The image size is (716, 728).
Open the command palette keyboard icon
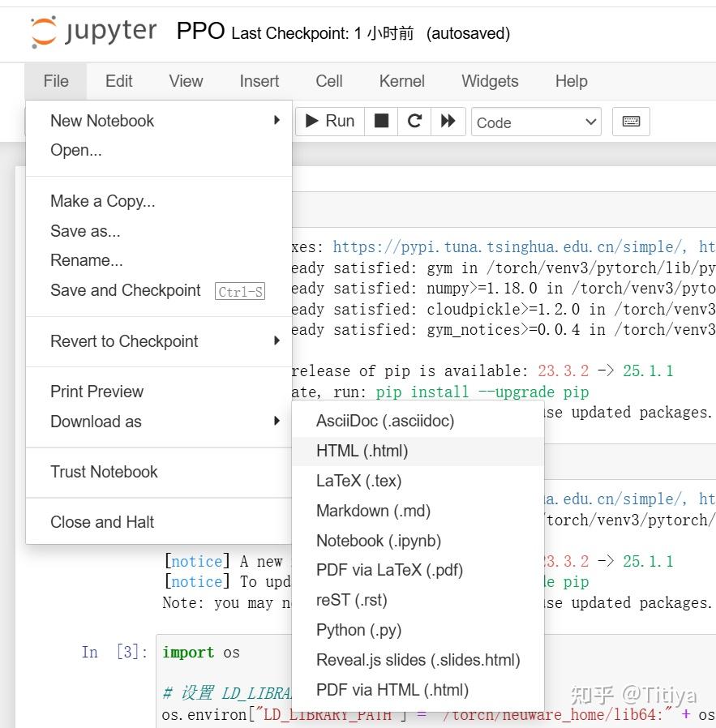[x=631, y=120]
